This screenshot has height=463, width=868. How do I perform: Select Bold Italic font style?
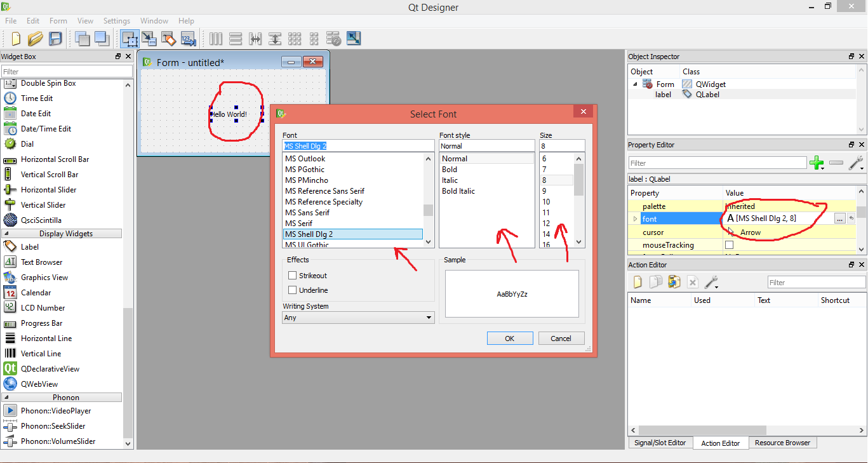[x=458, y=191]
